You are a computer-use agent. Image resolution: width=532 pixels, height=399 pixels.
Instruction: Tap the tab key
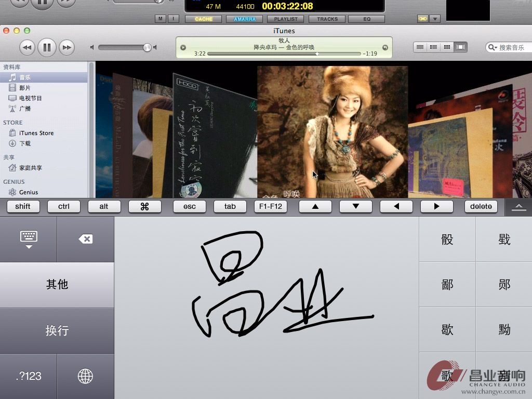pyautogui.click(x=230, y=206)
